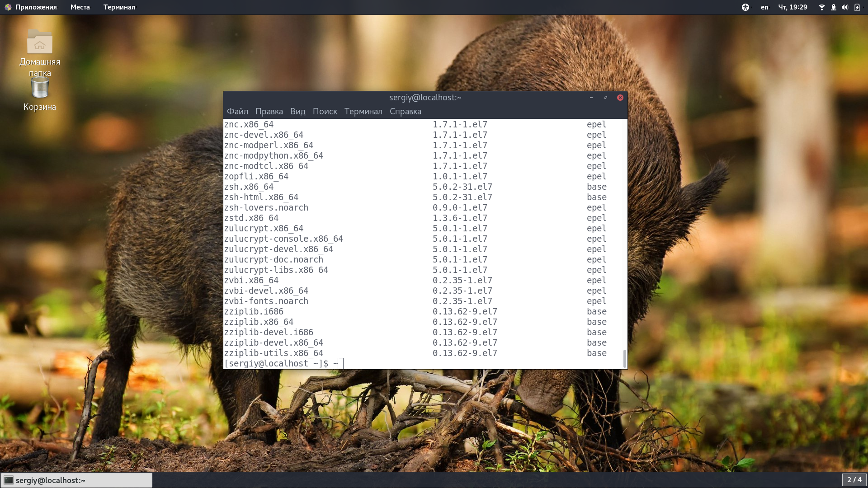Screen dimensions: 868x488
Task: Click the znc-modtcl.x86_64 package name
Action: pos(266,166)
